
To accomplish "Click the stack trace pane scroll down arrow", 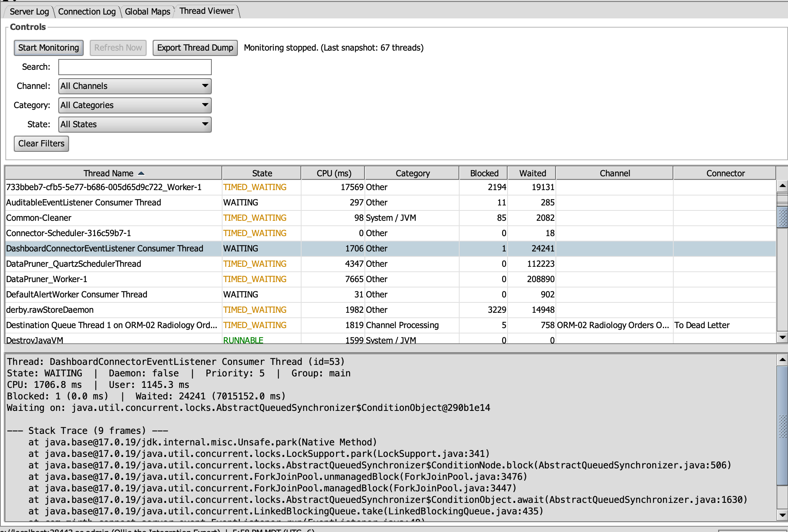I will [x=782, y=515].
